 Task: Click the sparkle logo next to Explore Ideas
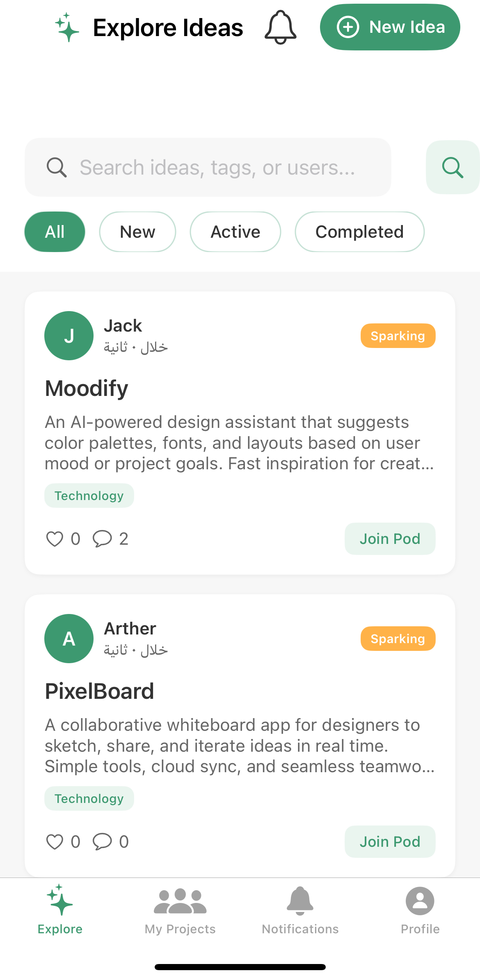pos(67,27)
